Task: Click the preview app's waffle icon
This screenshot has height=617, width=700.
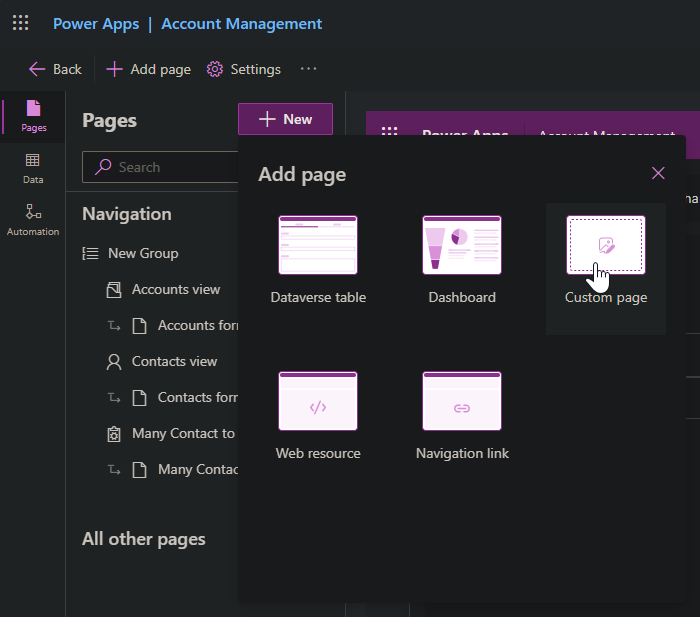Action: [x=389, y=131]
